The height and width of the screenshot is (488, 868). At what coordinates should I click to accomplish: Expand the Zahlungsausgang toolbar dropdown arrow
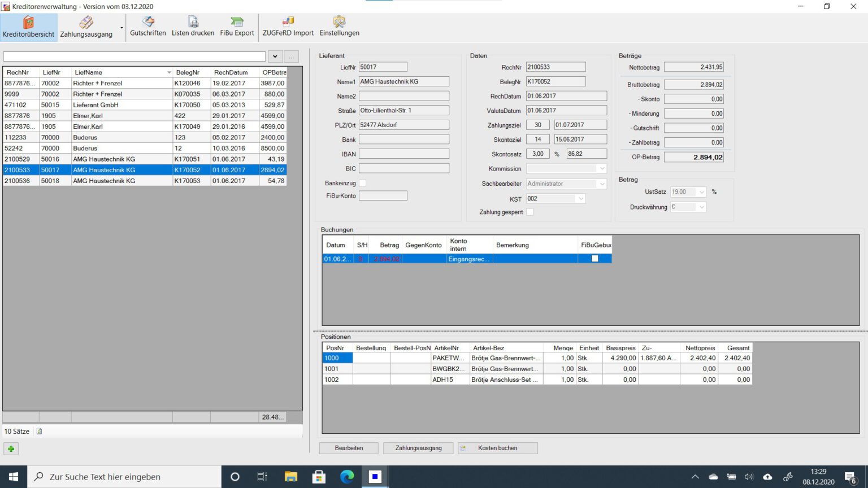(x=121, y=28)
